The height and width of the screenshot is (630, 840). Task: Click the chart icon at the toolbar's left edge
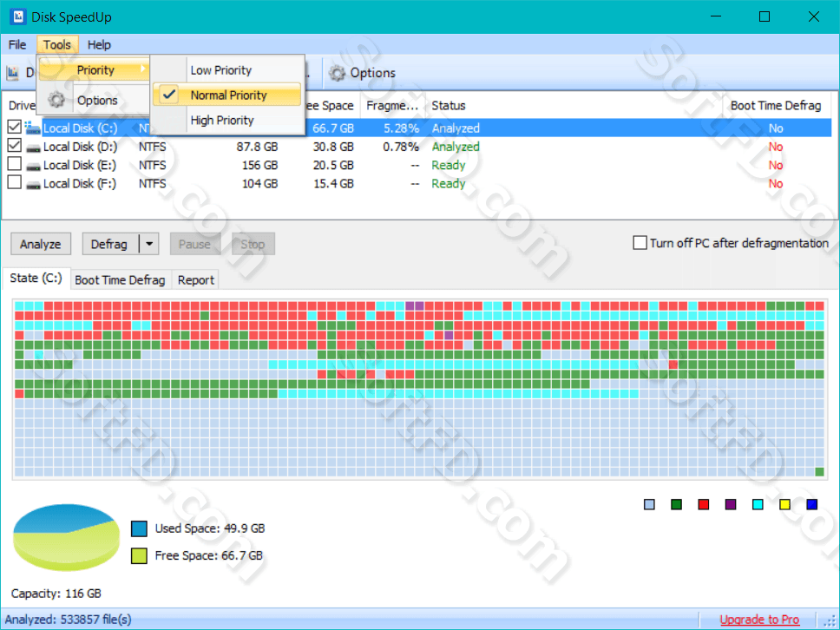click(x=13, y=73)
